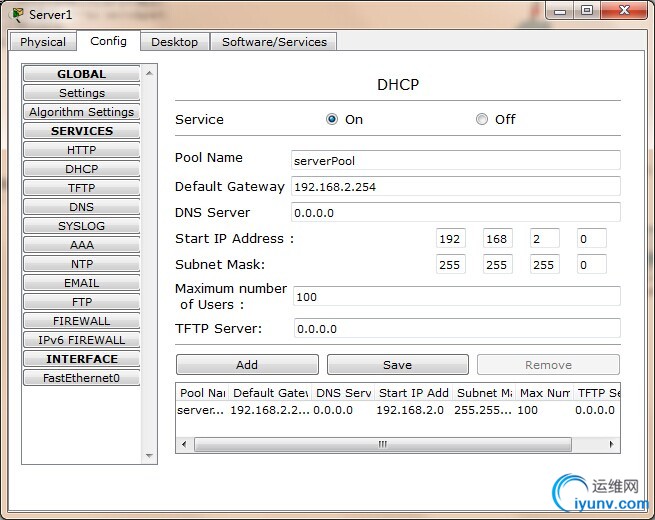Screen dimensions: 655x520
Task: Click the Default Gateway column header
Action: (x=270, y=393)
